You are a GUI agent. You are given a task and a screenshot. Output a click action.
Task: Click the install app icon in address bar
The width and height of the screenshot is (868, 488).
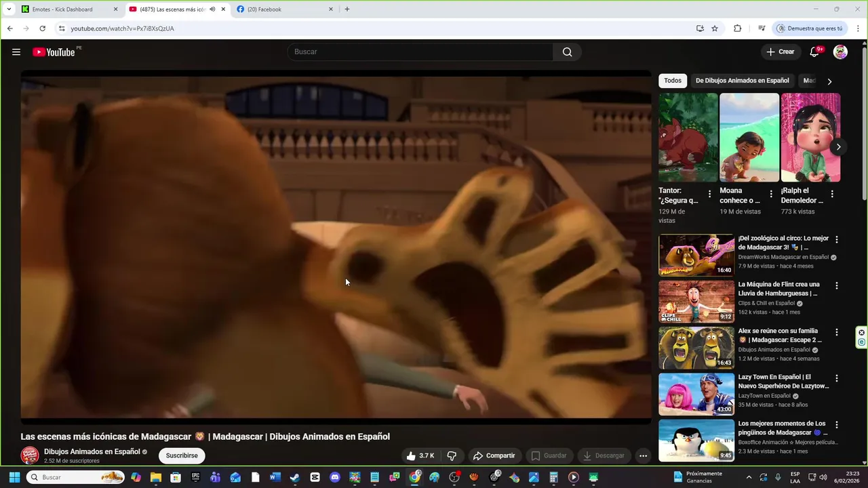[x=700, y=28]
